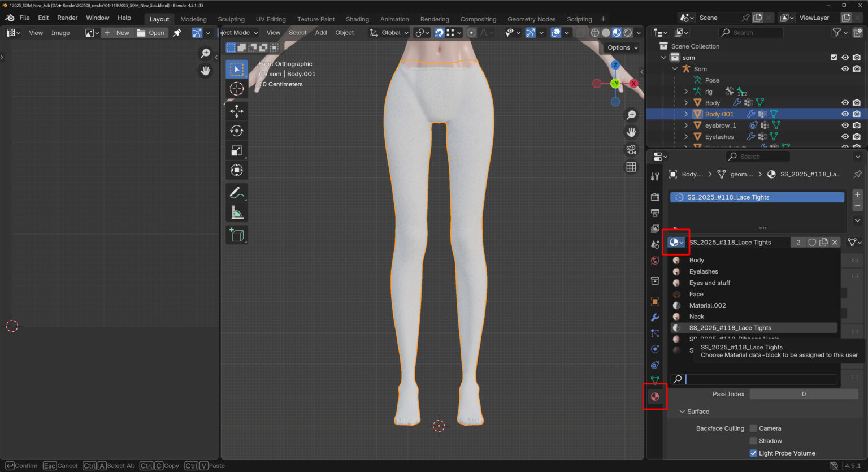
Task: Enable Backface Culling Camera checkbox
Action: (753, 428)
